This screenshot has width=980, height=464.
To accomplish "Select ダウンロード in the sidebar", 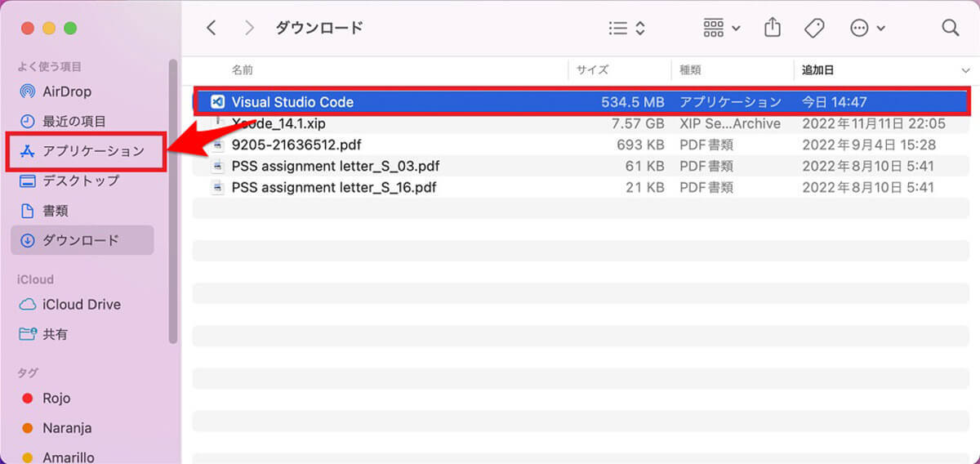I will [82, 240].
